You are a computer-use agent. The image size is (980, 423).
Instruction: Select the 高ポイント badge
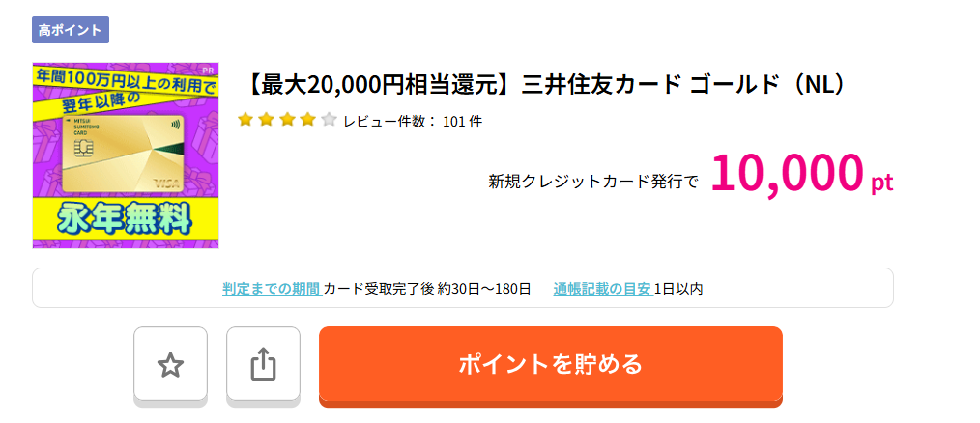(x=71, y=30)
